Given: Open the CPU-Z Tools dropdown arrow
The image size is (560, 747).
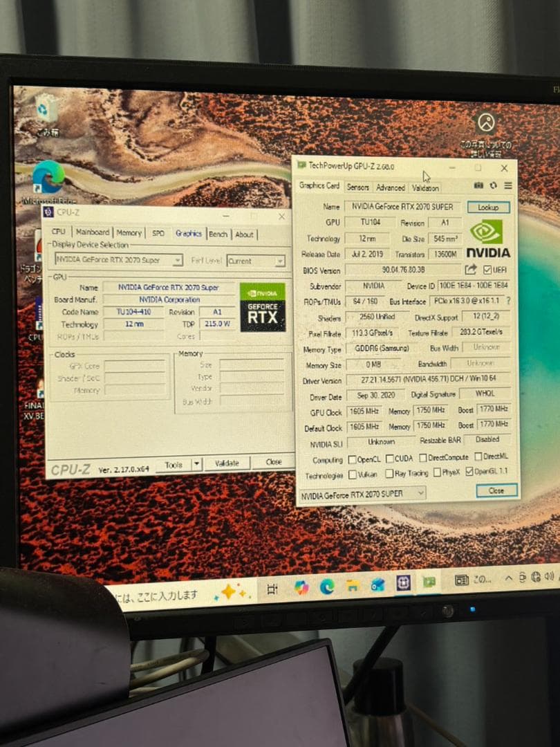Looking at the screenshot, I should (197, 464).
